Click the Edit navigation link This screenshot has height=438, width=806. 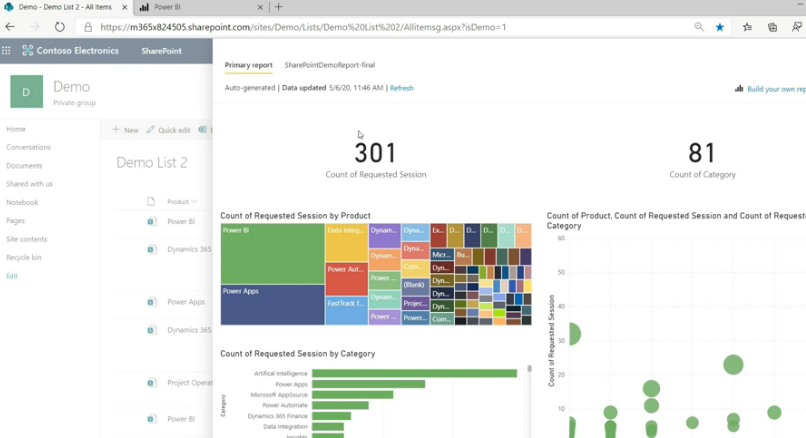12,276
